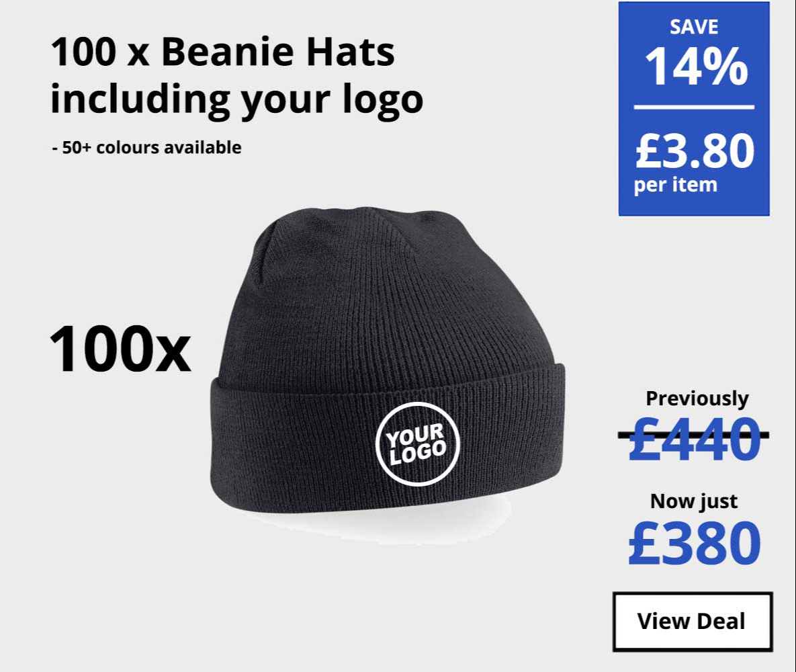Click the per item text in badge
The height and width of the screenshot is (672, 796).
(x=675, y=185)
